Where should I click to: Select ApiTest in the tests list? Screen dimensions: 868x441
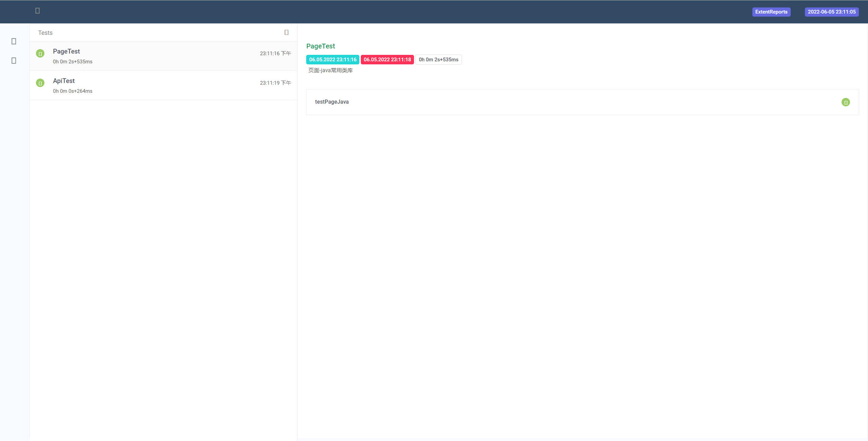pos(64,81)
